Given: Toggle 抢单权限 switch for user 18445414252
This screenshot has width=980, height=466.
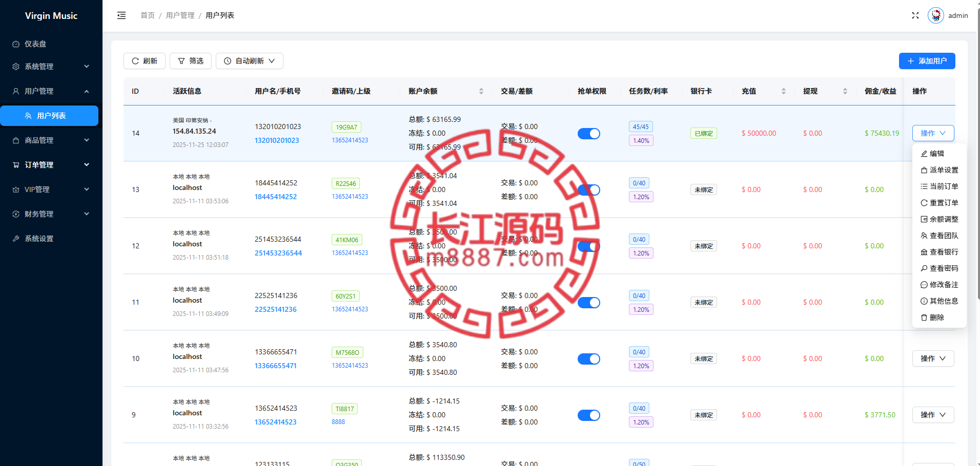Looking at the screenshot, I should (589, 190).
